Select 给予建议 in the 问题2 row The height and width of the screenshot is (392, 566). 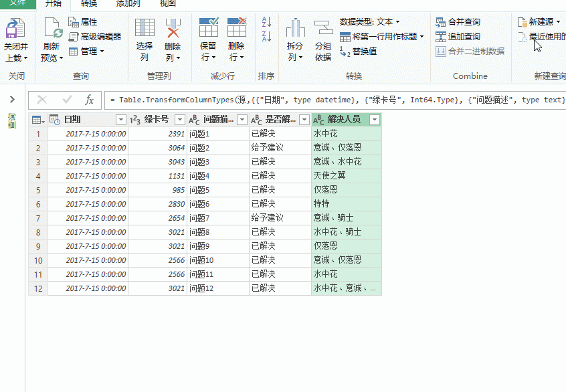tap(280, 148)
